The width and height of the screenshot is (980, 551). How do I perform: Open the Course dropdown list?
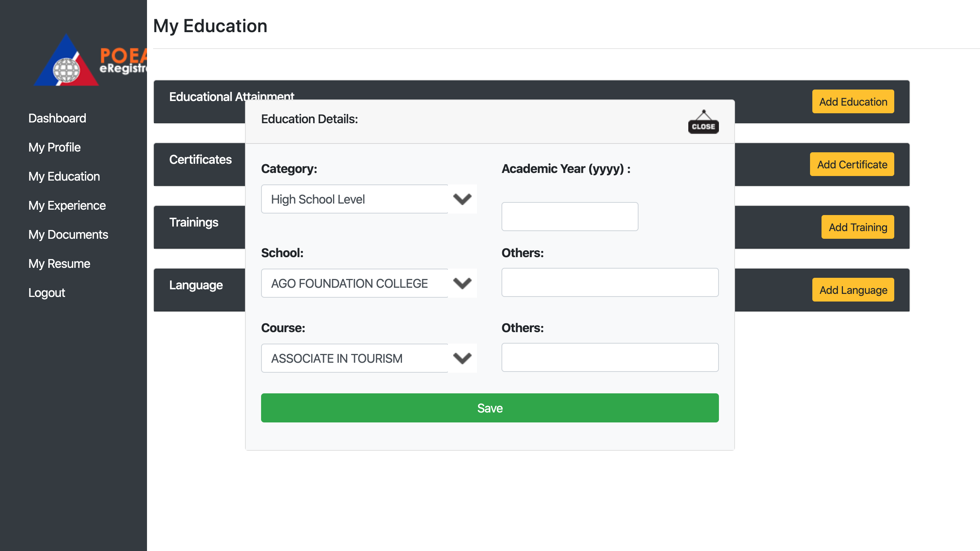click(369, 358)
